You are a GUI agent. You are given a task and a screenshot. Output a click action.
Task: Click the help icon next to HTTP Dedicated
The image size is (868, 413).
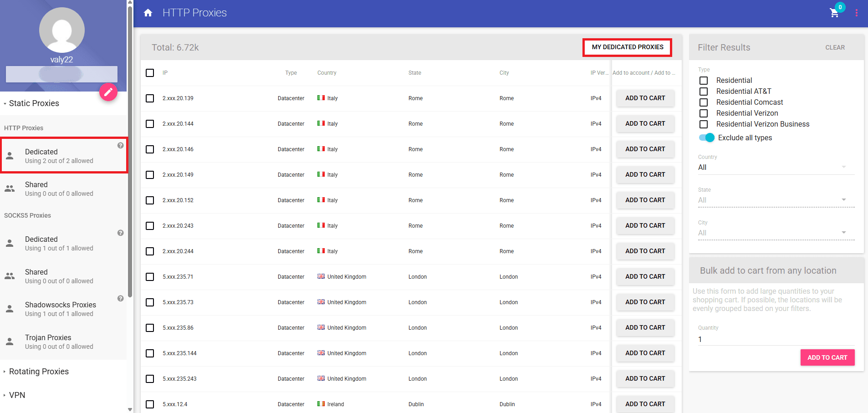(120, 146)
